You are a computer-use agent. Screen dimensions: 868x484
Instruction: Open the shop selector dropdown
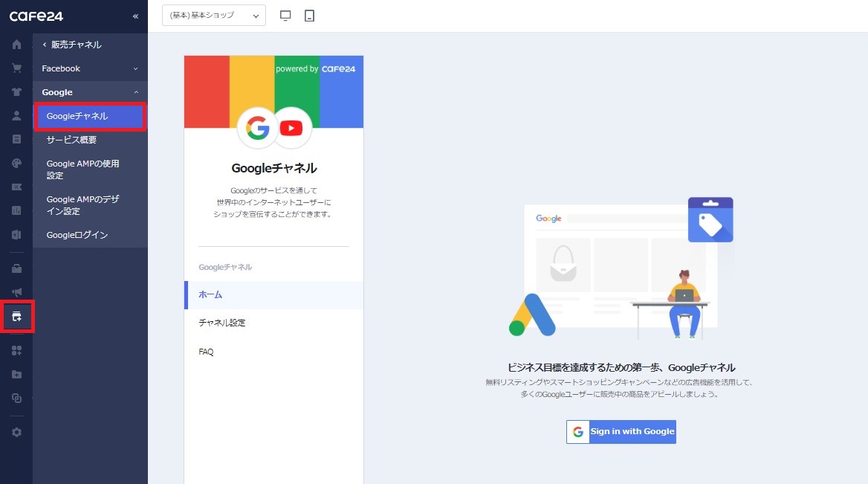point(214,16)
